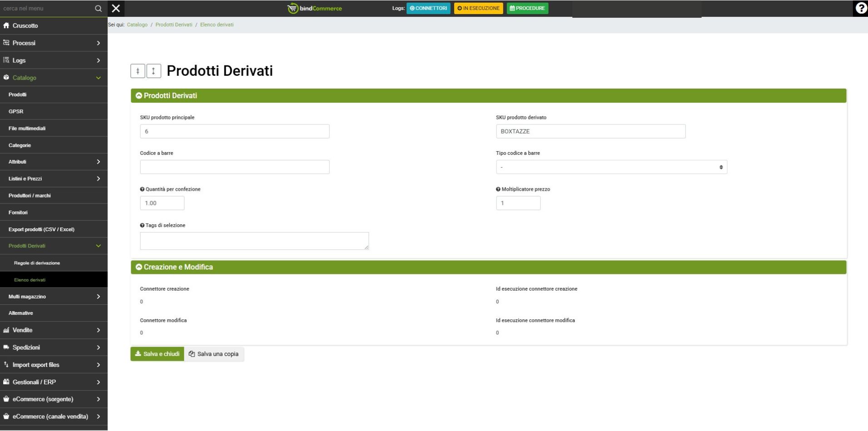Open Regole di derivazione in sidebar
868x431 pixels.
click(x=37, y=263)
